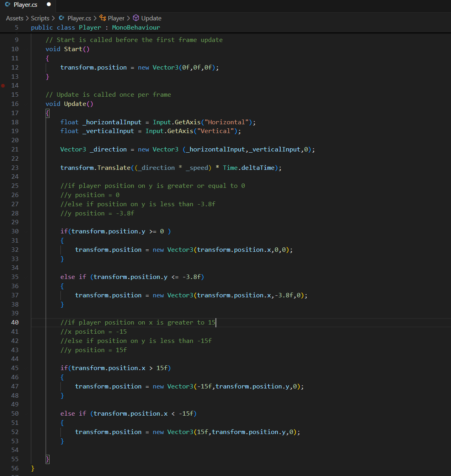Click the Player class symbol icon in breadcrumbs
Viewport: 451px width, 476px height.
click(102, 18)
